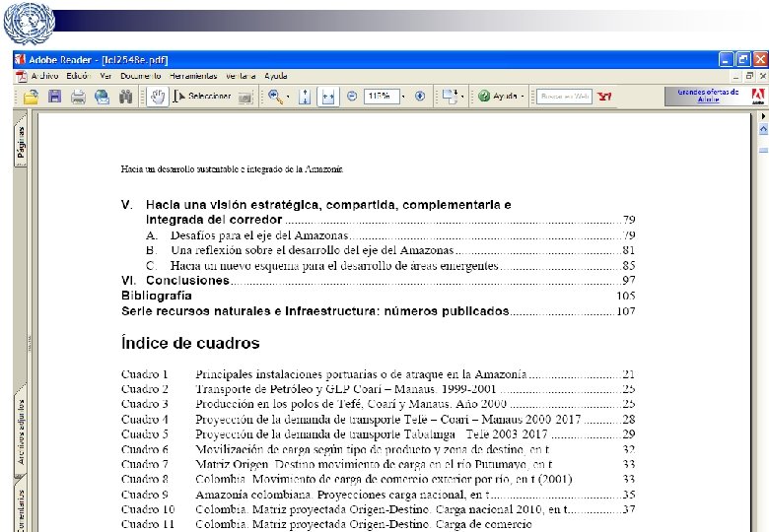
Task: Open the Documento menu
Action: pyautogui.click(x=141, y=76)
